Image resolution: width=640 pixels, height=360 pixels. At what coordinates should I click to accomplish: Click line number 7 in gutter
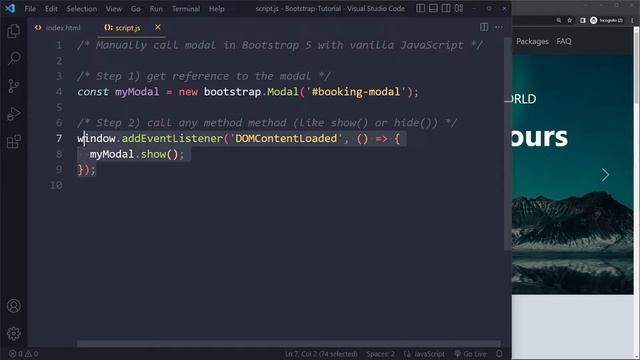[x=59, y=138]
